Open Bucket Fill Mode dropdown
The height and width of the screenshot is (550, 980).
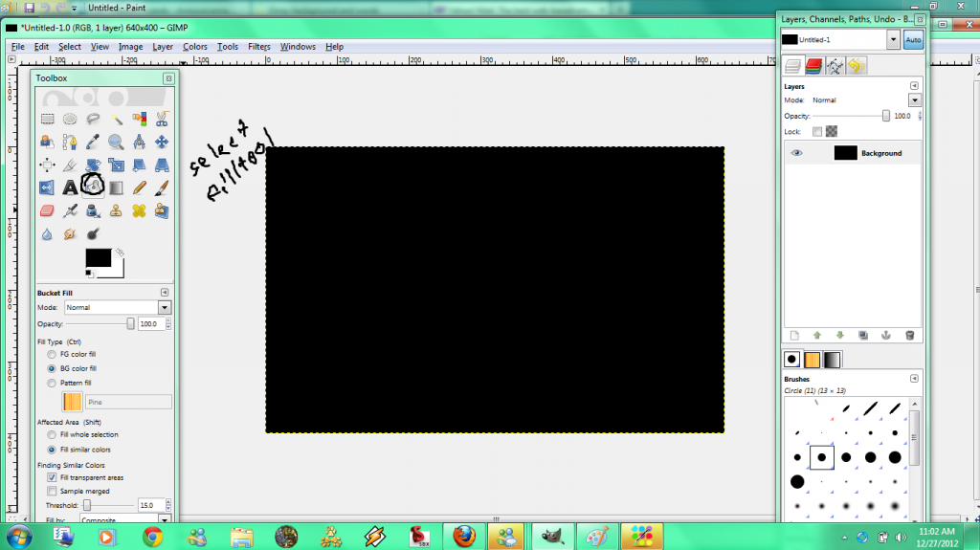pyautogui.click(x=165, y=307)
